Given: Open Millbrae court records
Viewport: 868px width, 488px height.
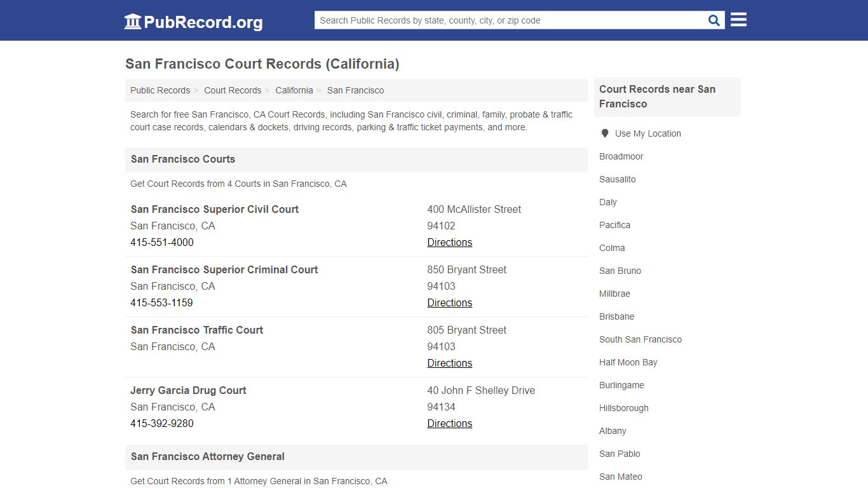Looking at the screenshot, I should (614, 294).
